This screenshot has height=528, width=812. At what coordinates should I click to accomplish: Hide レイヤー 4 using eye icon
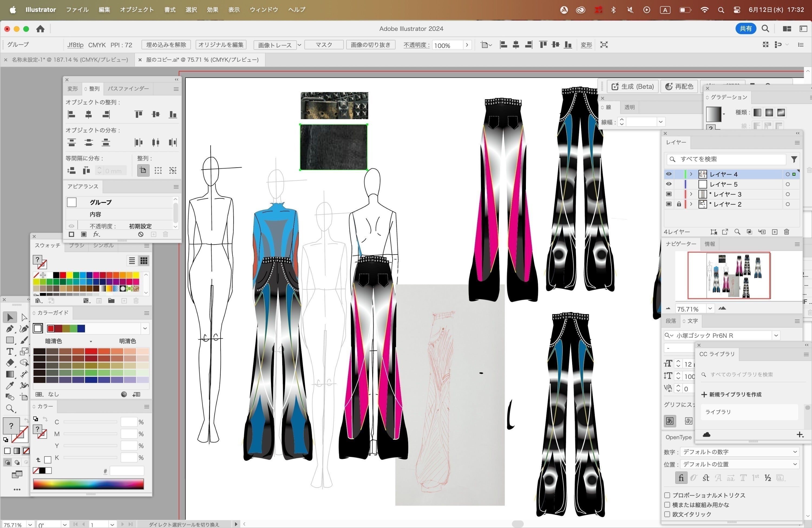[x=669, y=174]
